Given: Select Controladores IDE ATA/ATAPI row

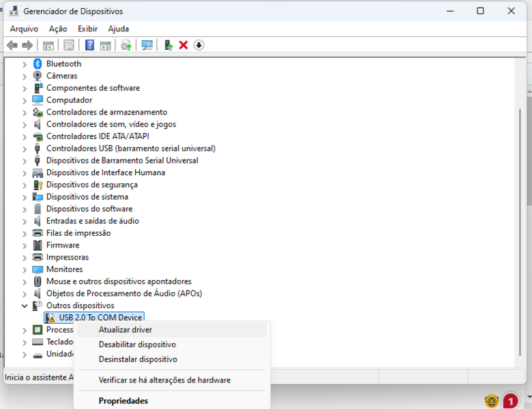Looking at the screenshot, I should tap(98, 136).
